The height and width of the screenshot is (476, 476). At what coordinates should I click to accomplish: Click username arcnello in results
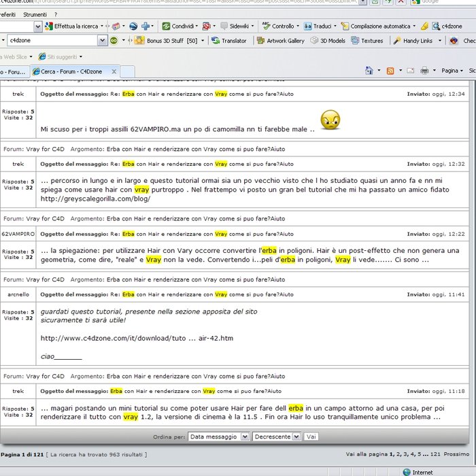[18, 294]
